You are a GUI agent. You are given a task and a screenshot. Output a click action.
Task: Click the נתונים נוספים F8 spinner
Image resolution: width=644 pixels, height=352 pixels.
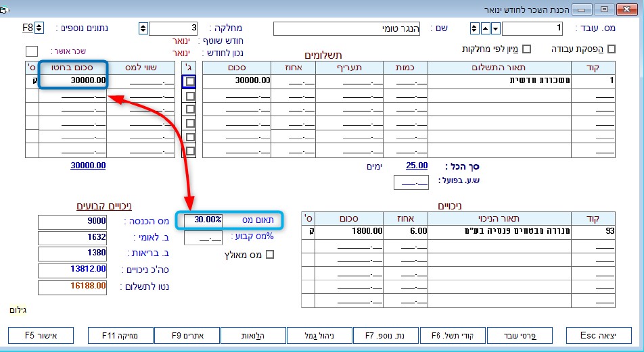click(39, 28)
